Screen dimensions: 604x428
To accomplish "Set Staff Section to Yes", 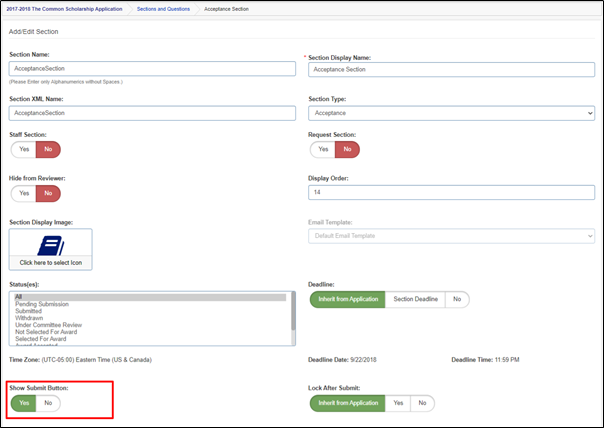I will tap(24, 149).
